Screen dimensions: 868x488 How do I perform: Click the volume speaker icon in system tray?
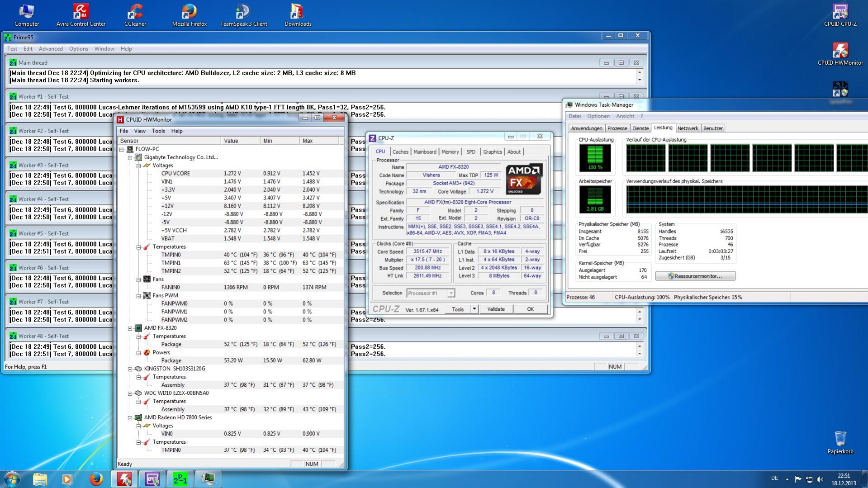click(x=820, y=479)
